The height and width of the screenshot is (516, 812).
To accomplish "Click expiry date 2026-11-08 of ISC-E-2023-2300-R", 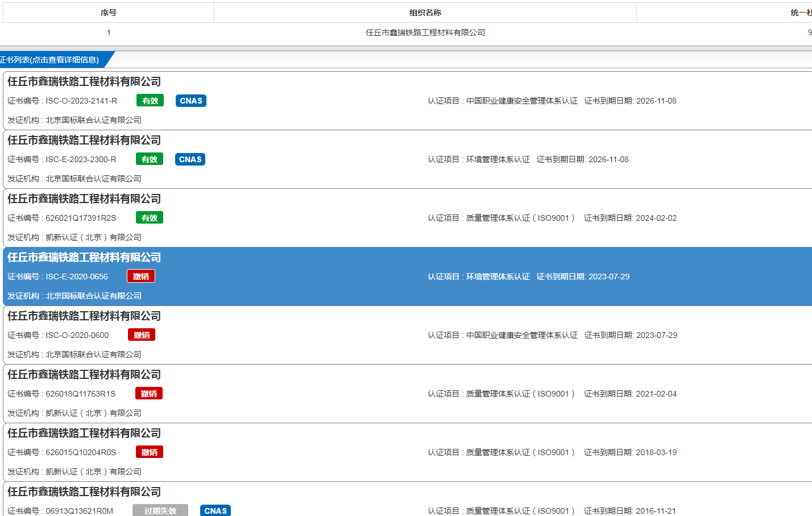I will [608, 159].
